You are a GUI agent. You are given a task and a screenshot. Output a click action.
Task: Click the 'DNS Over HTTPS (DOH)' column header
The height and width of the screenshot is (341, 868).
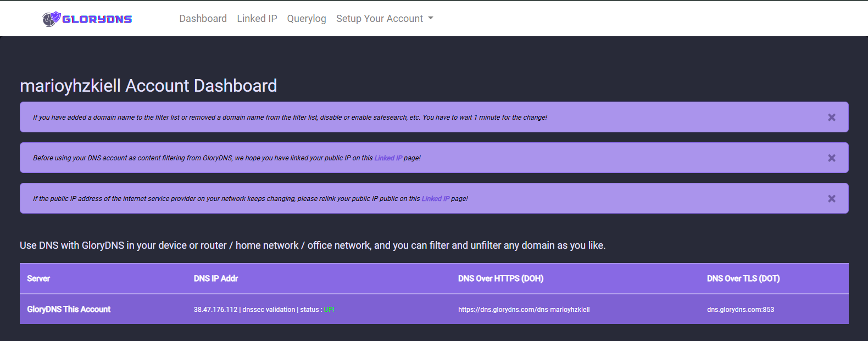[x=501, y=278]
